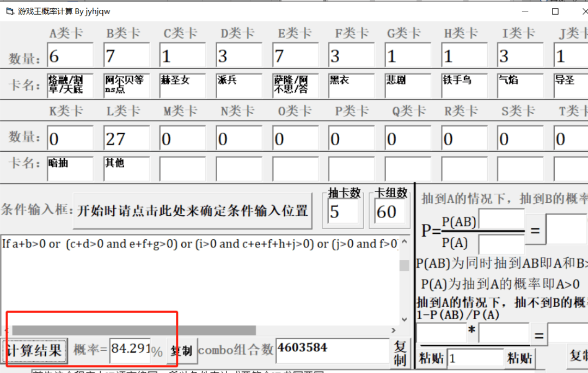Click the 复制 button beside the probability percentage
This screenshot has height=373, width=588.
coord(181,351)
